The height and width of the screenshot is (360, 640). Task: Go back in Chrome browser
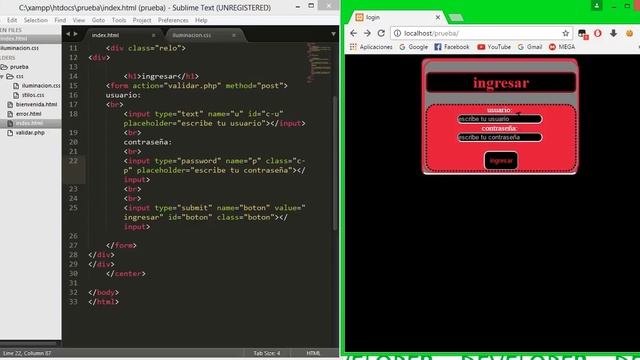[353, 33]
